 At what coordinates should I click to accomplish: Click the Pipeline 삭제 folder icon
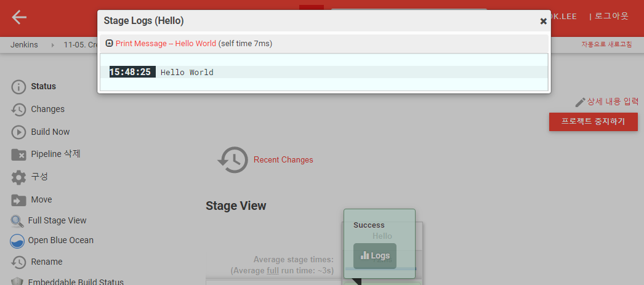(19, 155)
